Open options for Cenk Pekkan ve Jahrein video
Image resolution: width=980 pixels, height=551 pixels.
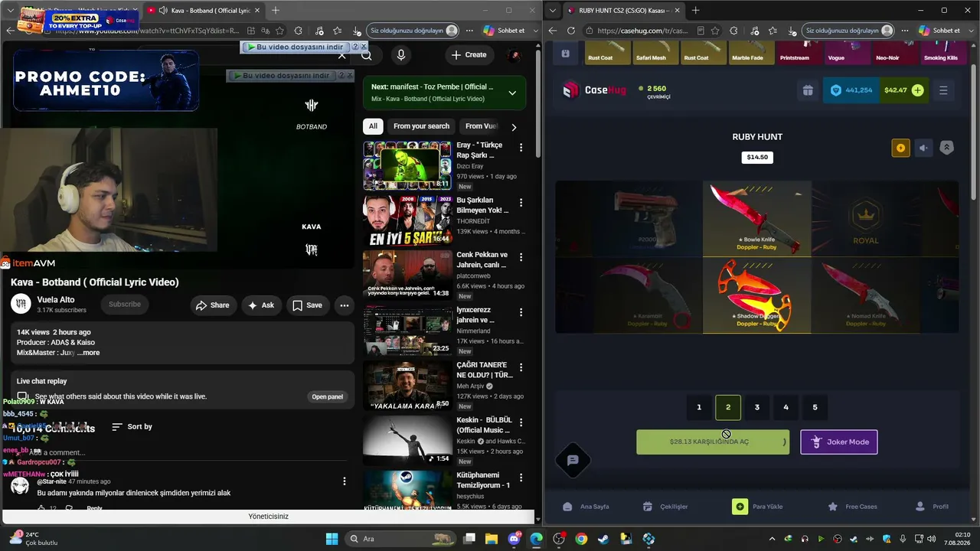pyautogui.click(x=521, y=256)
